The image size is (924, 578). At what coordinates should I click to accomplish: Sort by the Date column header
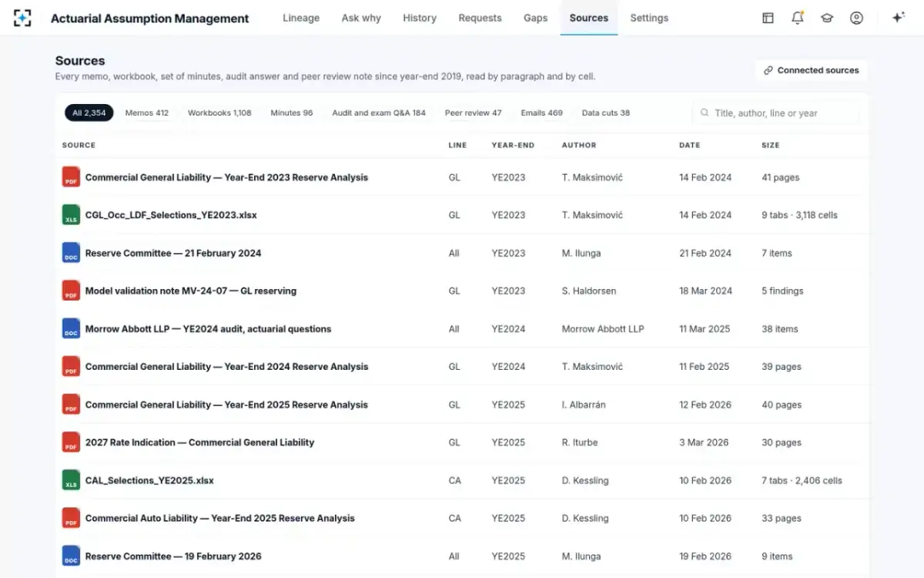click(x=690, y=145)
